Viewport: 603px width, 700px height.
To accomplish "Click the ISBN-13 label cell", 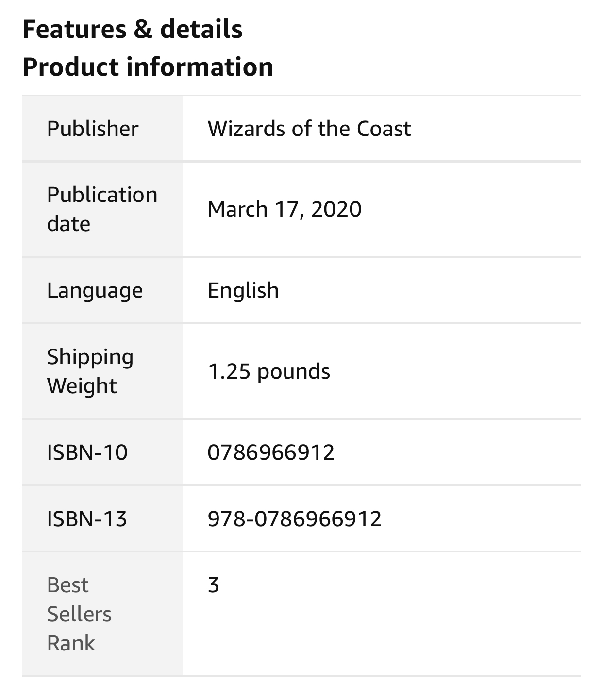I will tap(102, 519).
